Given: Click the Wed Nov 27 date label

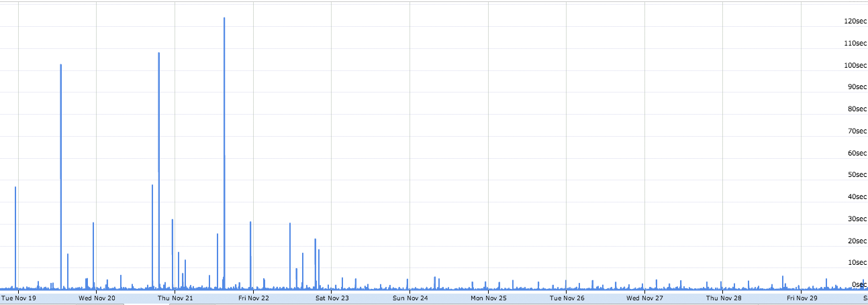Looking at the screenshot, I should 645,298.
